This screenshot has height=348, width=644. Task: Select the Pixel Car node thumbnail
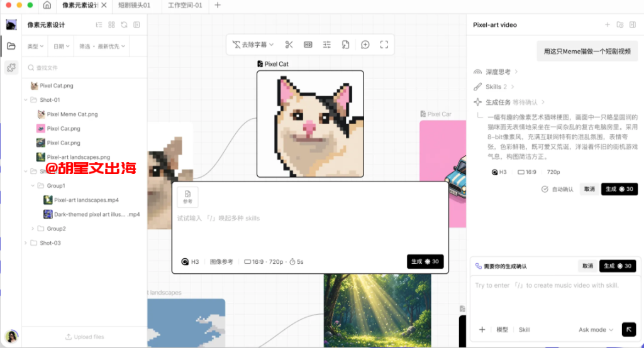(443, 173)
